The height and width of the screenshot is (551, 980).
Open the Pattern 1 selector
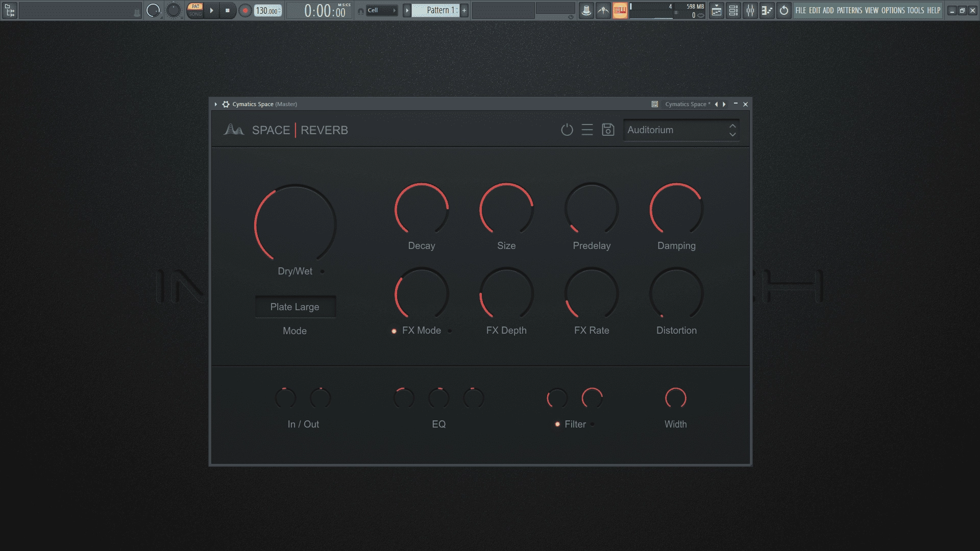point(436,10)
